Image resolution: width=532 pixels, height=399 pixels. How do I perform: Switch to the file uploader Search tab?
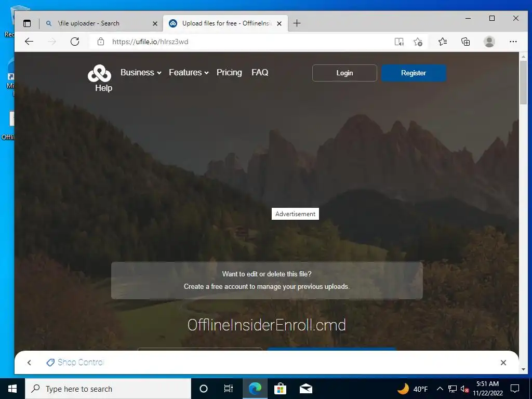[100, 23]
